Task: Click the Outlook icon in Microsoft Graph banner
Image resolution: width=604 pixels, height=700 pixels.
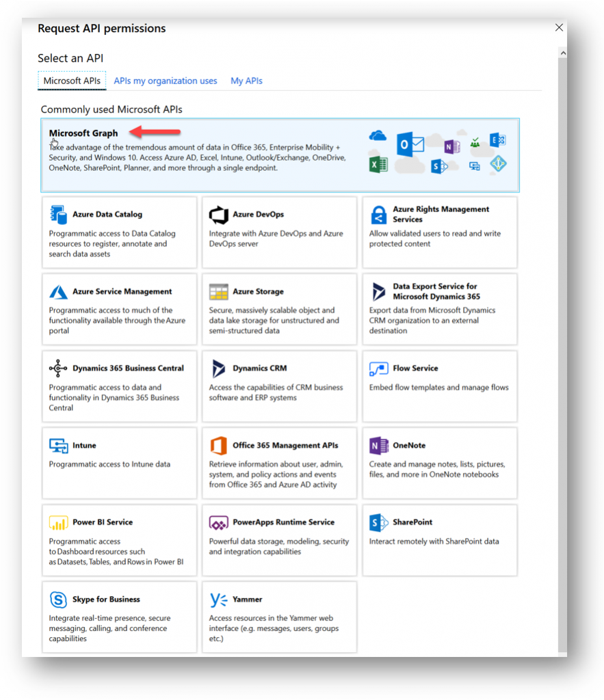Action: coord(410,144)
